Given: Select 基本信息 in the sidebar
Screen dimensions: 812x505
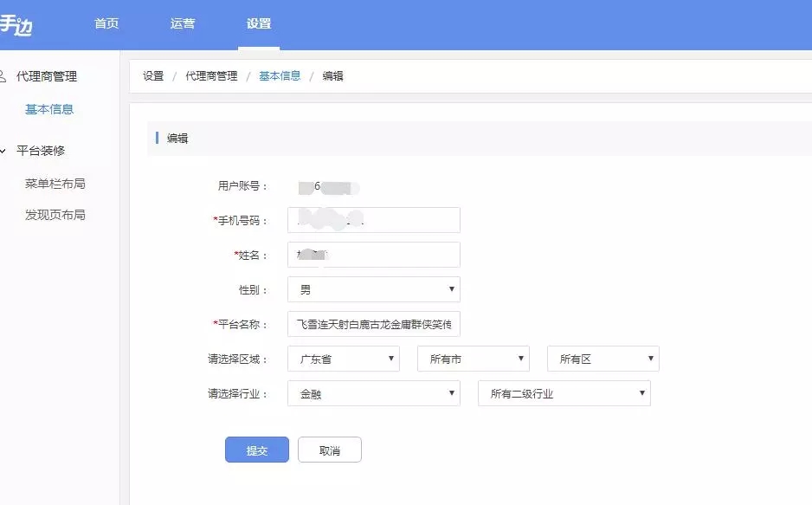Looking at the screenshot, I should pos(49,109).
